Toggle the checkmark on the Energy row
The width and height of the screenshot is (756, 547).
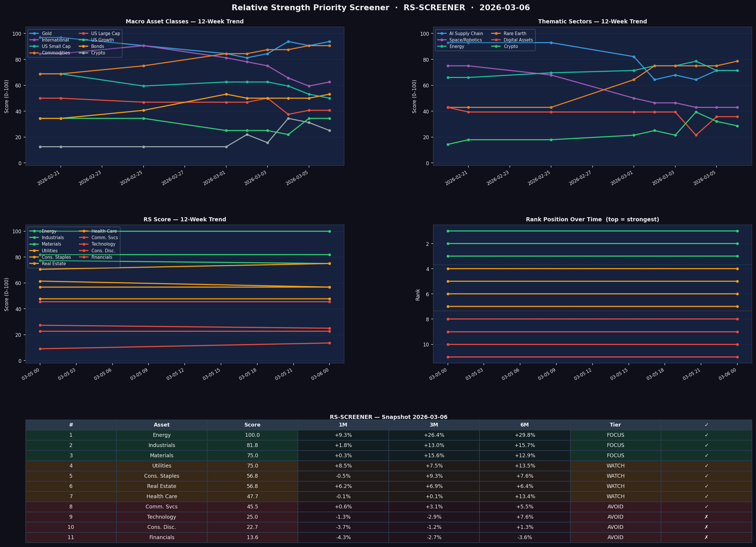[707, 435]
